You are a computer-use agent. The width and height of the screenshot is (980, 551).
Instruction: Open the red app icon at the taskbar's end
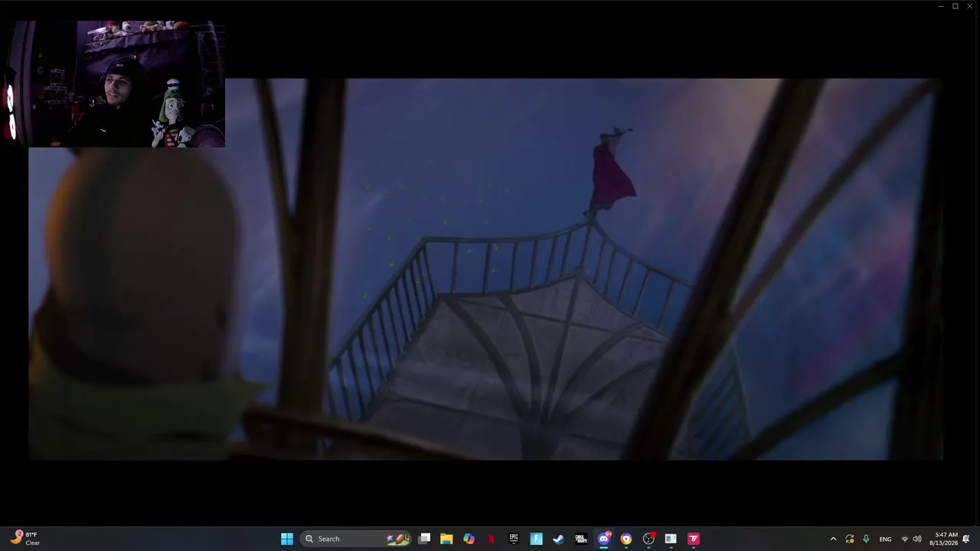694,539
